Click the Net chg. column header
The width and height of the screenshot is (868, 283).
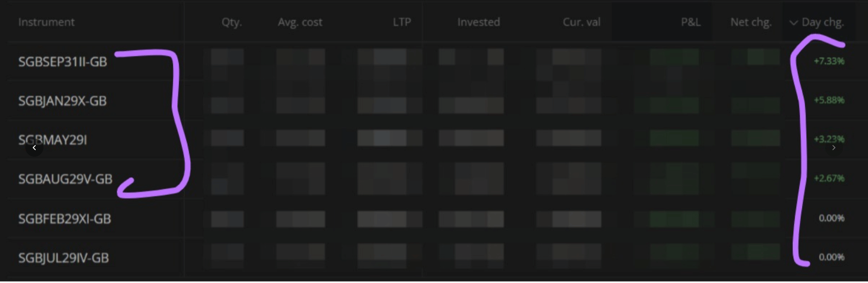[751, 22]
